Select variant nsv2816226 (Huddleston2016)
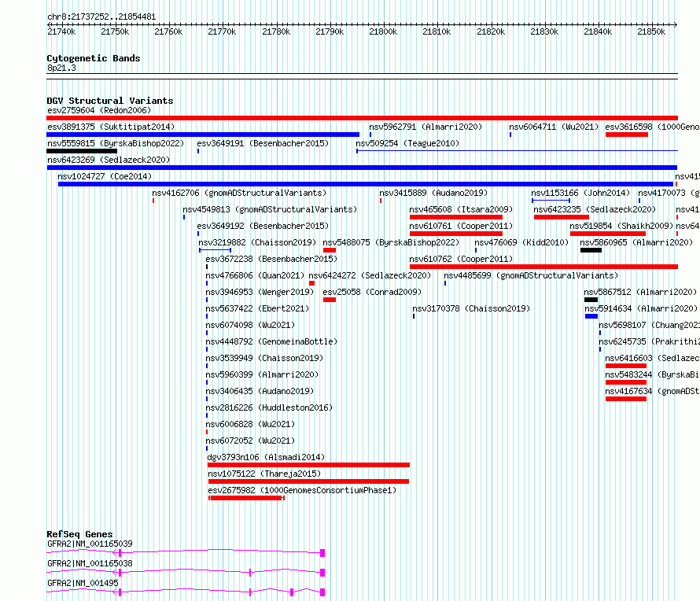The width and height of the screenshot is (700, 601). pyautogui.click(x=269, y=407)
